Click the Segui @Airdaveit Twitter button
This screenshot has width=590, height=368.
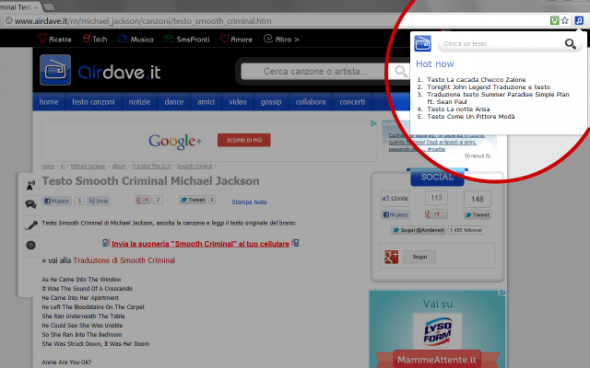[x=418, y=230]
